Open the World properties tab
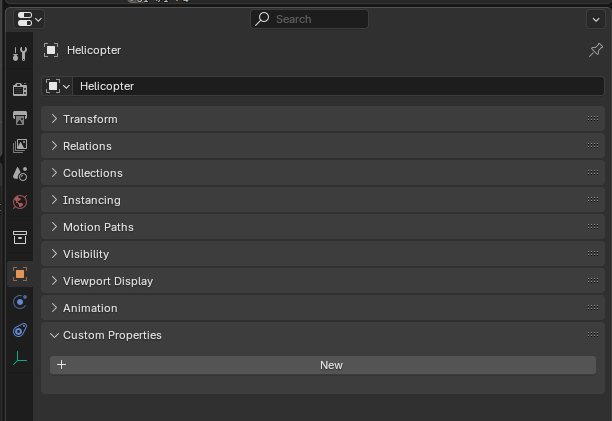Screen dimensions: 612x421 click(x=20, y=202)
